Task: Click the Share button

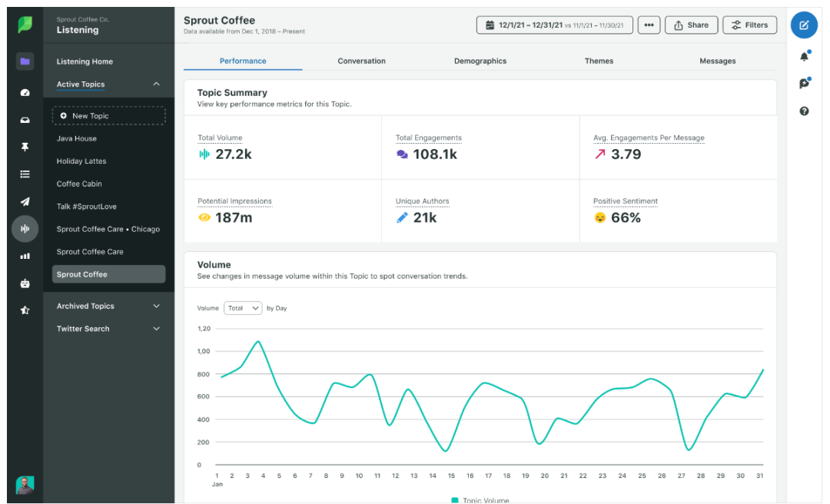Action: 692,25
